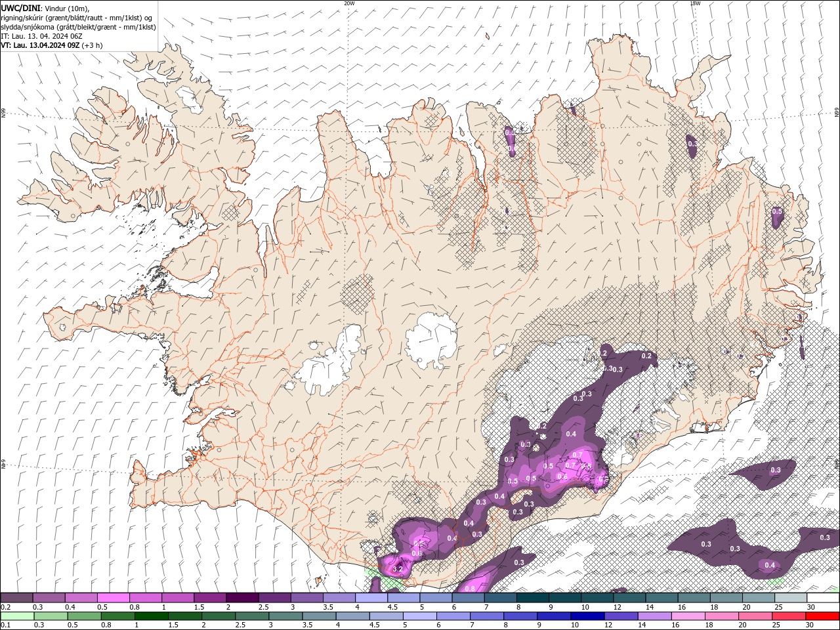This screenshot has height=630, width=840.
Task: Click the white snow legend swatch starting at 30
Action: pos(823,598)
